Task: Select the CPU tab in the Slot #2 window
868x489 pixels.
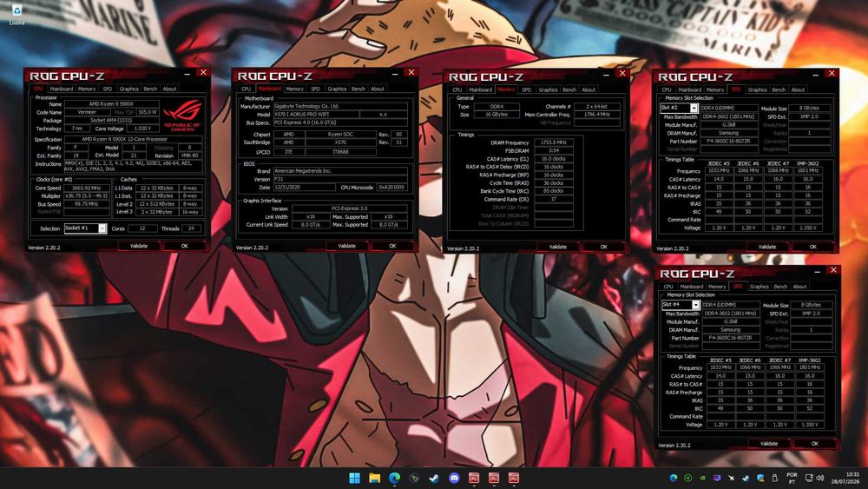Action: click(x=667, y=89)
